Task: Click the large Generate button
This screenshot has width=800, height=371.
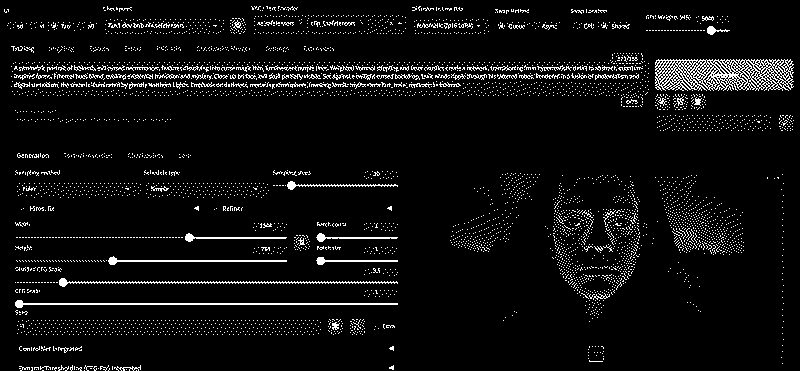Action: point(724,75)
